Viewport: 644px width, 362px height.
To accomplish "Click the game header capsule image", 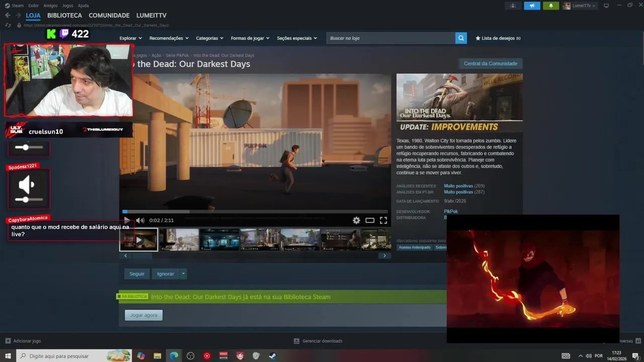I will [x=459, y=103].
